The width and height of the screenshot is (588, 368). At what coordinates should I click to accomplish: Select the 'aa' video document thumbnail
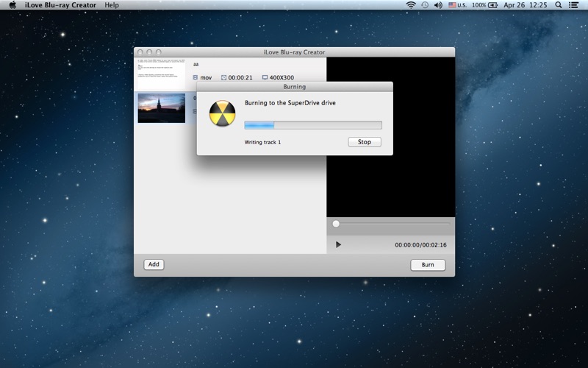click(162, 74)
